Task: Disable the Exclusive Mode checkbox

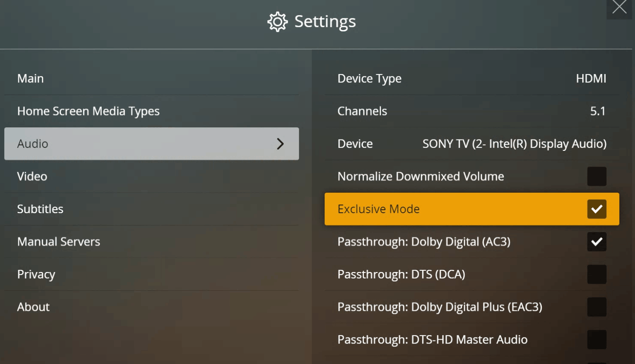Action: 597,209
